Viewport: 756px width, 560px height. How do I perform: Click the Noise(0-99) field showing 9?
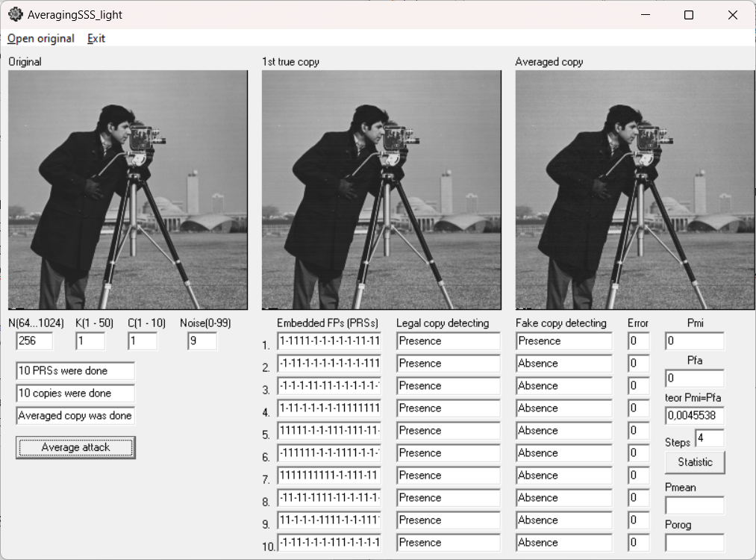point(202,341)
